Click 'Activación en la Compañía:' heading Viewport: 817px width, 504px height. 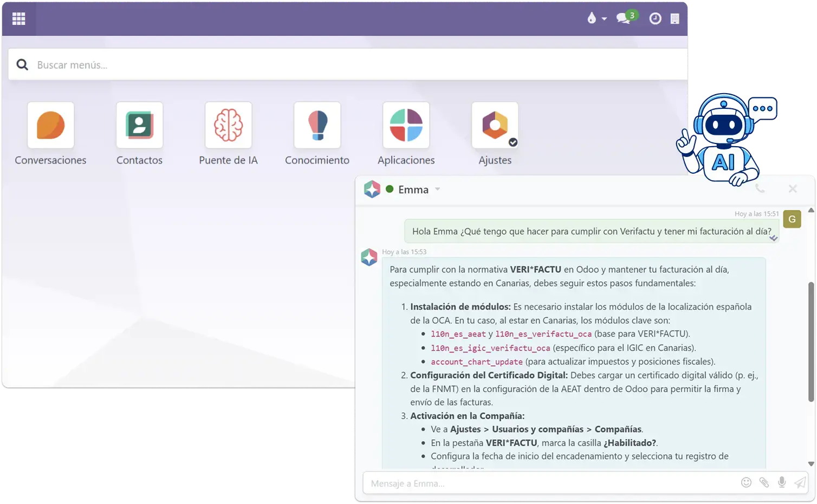468,416
